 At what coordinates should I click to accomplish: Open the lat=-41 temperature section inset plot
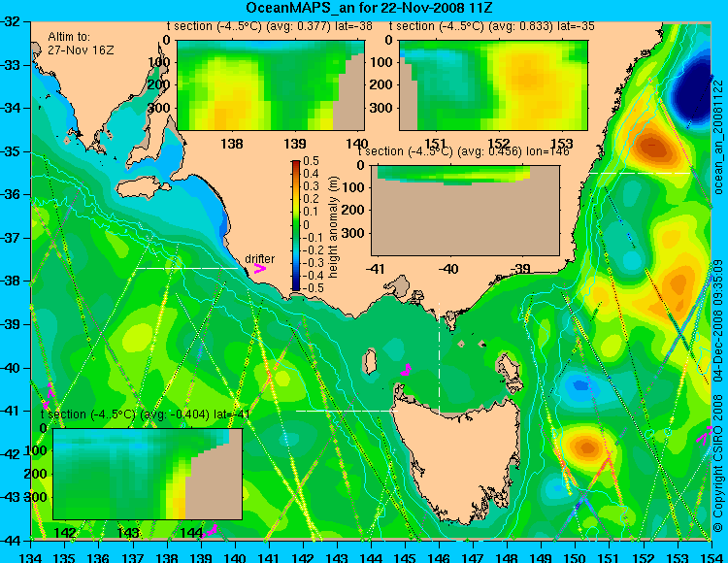pyautogui.click(x=148, y=474)
